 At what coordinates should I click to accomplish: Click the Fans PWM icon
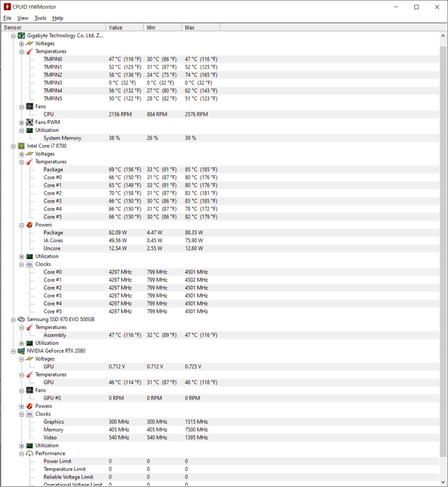(x=30, y=122)
